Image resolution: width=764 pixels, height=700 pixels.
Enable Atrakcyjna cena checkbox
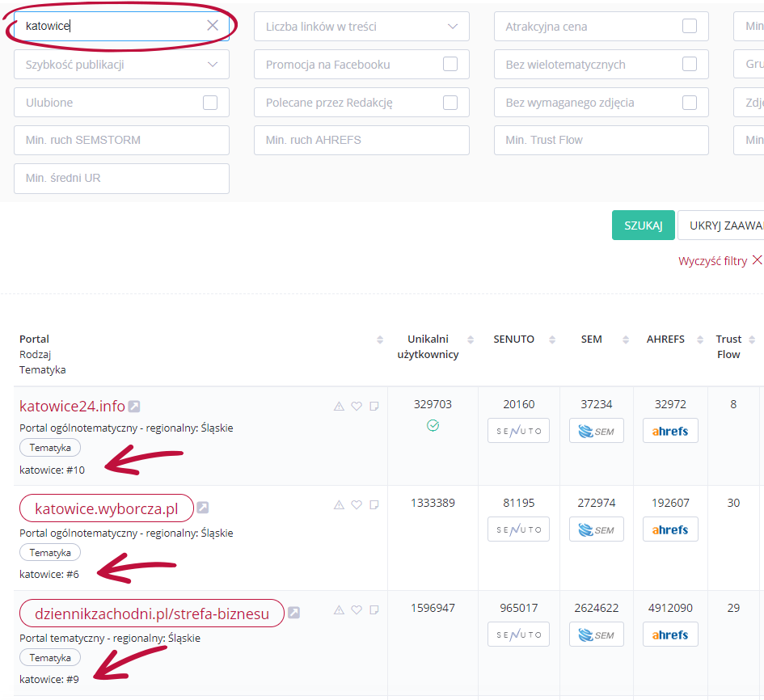tap(690, 26)
